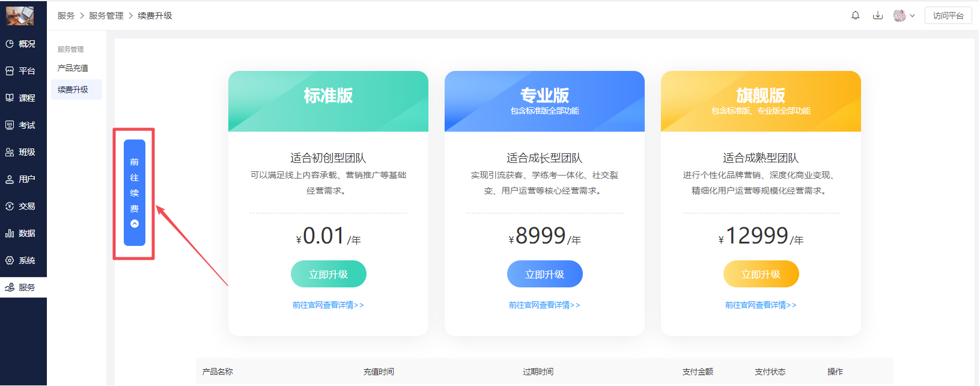Click 立即升级 for 标准版

point(329,274)
